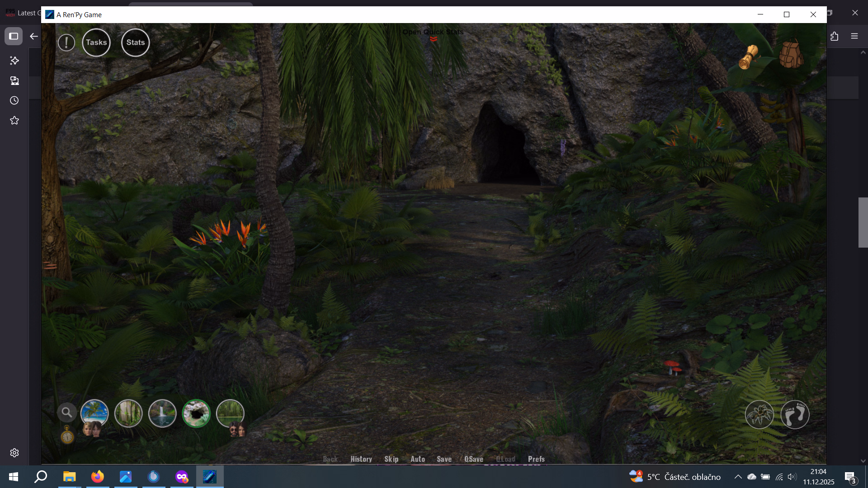Viewport: 868px width, 488px height.
Task: Toggle Auto forward mode
Action: 417,459
